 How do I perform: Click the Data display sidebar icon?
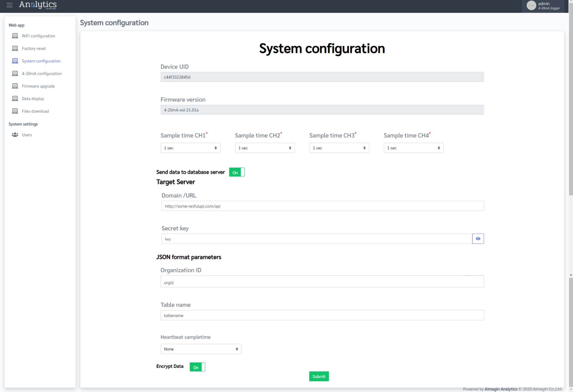pyautogui.click(x=15, y=99)
